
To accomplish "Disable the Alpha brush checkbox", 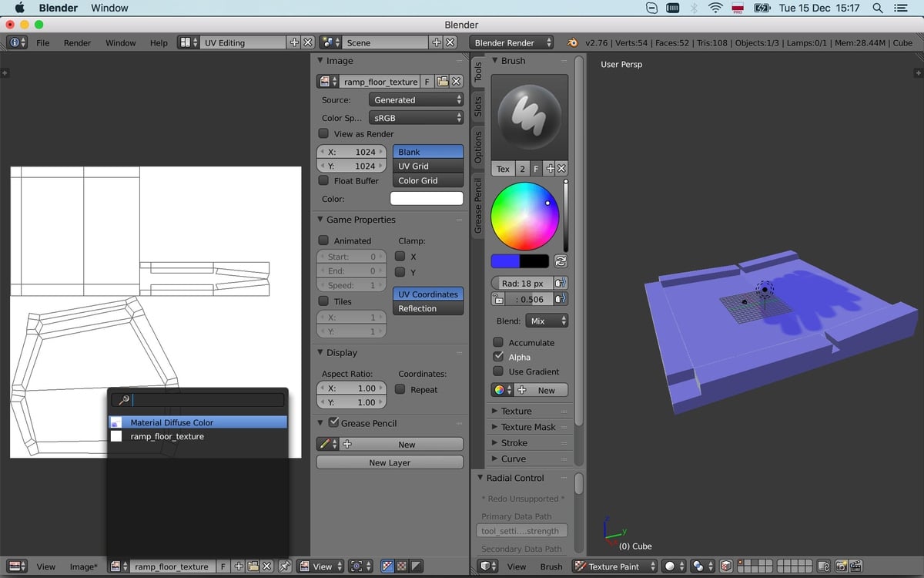I will point(500,357).
